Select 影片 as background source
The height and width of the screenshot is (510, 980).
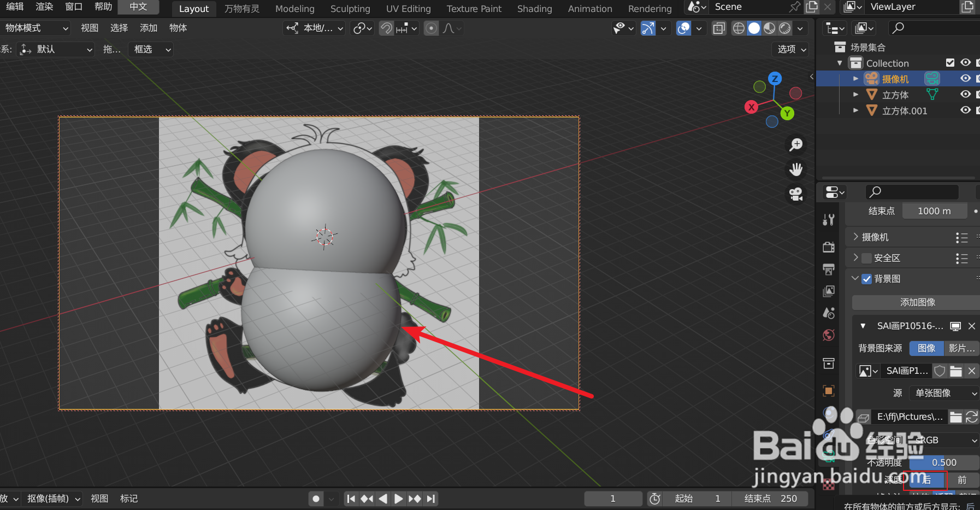click(961, 348)
